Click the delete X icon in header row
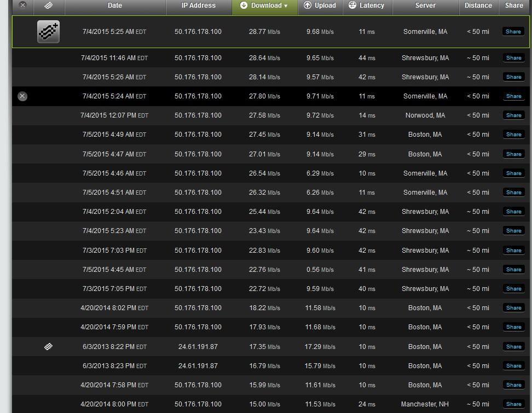The width and height of the screenshot is (532, 413). (x=22, y=5)
